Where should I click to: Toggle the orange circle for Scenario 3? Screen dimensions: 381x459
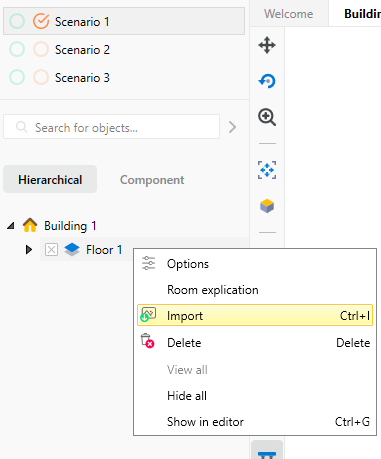click(x=41, y=77)
